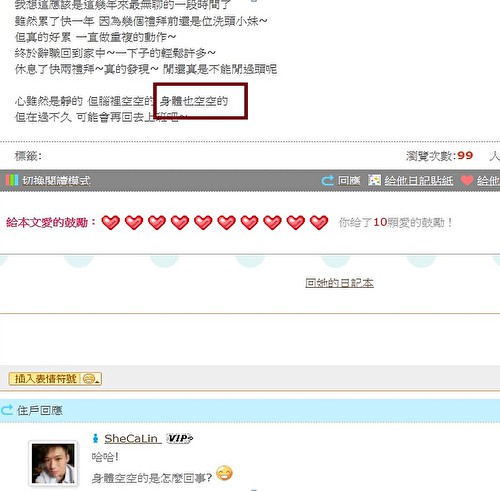Click the 回應 reply link in toolbar

pos(349,180)
